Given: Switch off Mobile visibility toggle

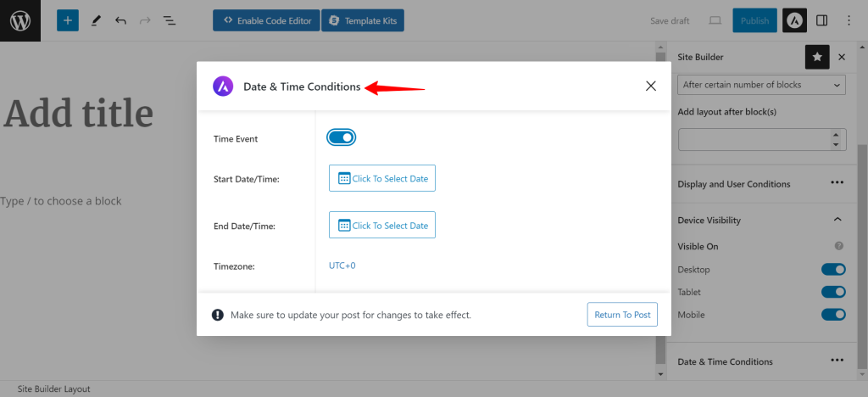Looking at the screenshot, I should (833, 315).
